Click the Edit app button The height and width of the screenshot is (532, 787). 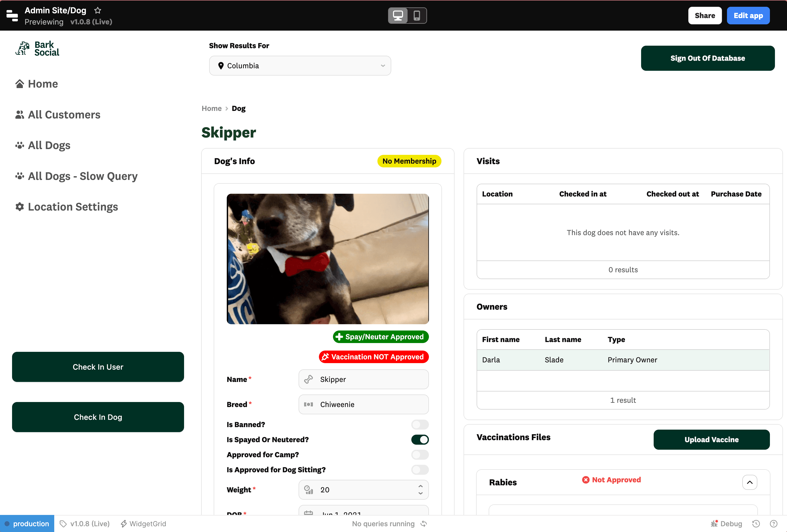point(748,16)
